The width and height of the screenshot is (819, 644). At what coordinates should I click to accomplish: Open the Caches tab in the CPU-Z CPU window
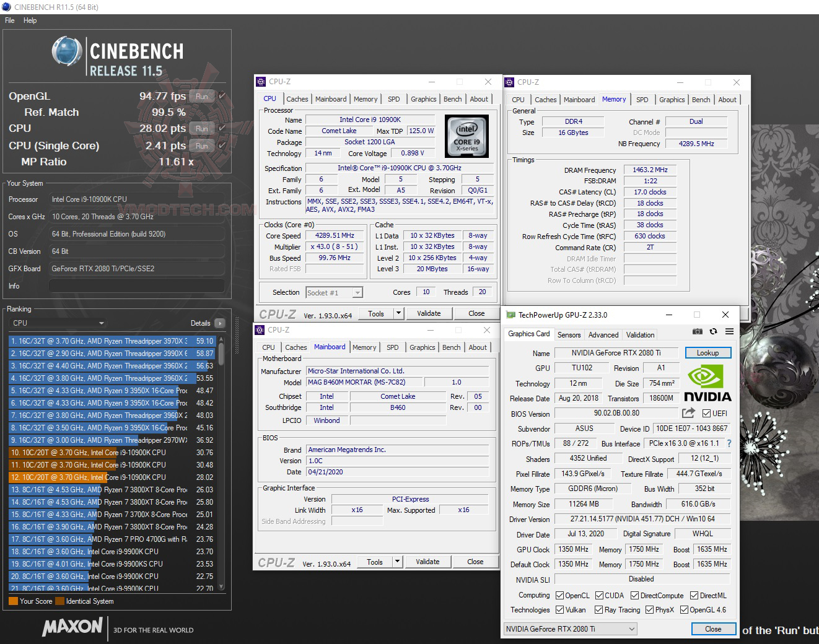coord(297,99)
